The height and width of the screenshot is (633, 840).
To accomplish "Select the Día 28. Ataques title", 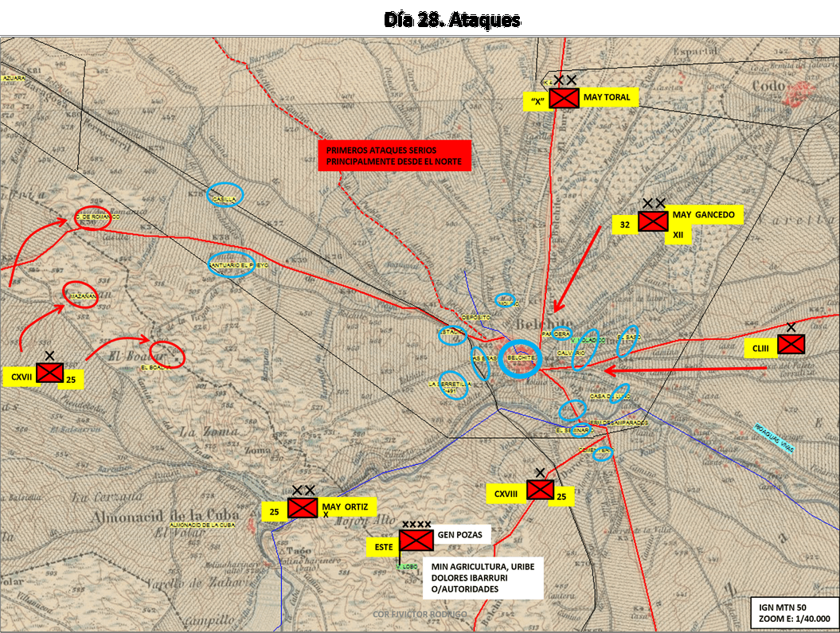I will coord(452,20).
